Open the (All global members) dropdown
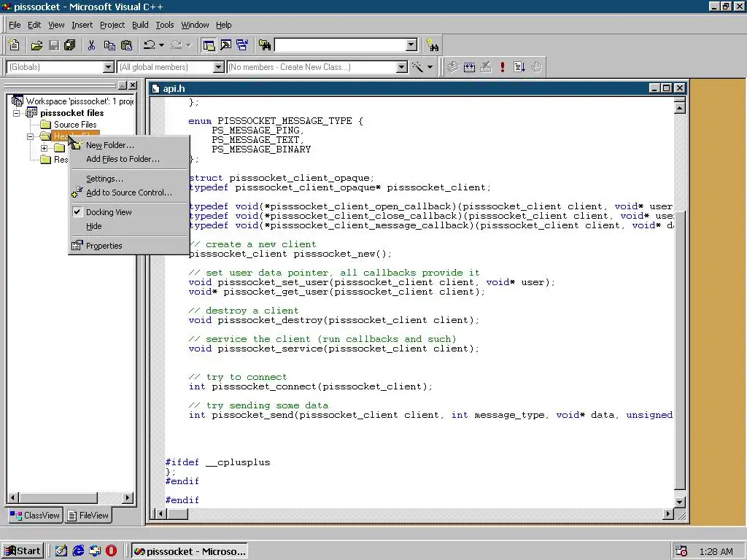 tap(219, 67)
